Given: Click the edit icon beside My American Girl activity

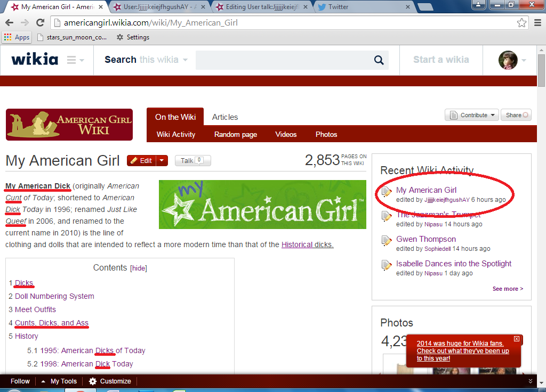Looking at the screenshot, I should (386, 191).
